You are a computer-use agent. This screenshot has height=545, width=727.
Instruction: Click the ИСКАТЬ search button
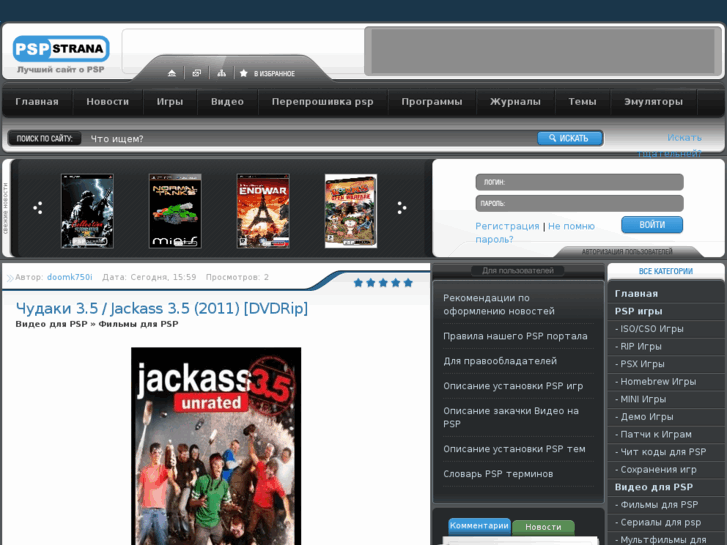570,138
